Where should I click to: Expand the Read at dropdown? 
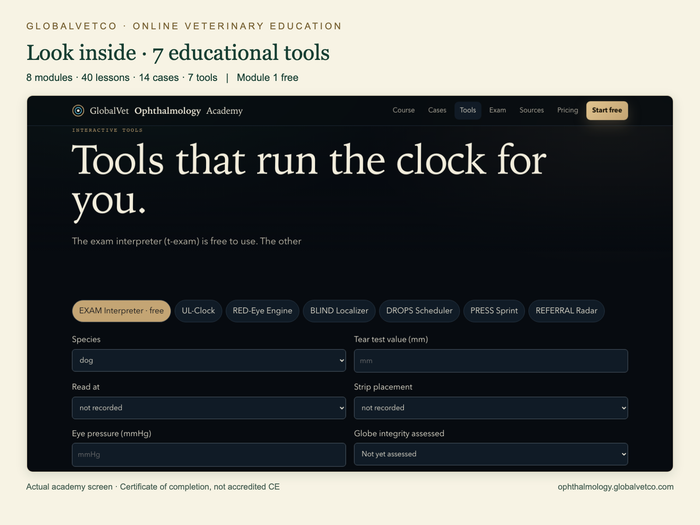(x=209, y=408)
